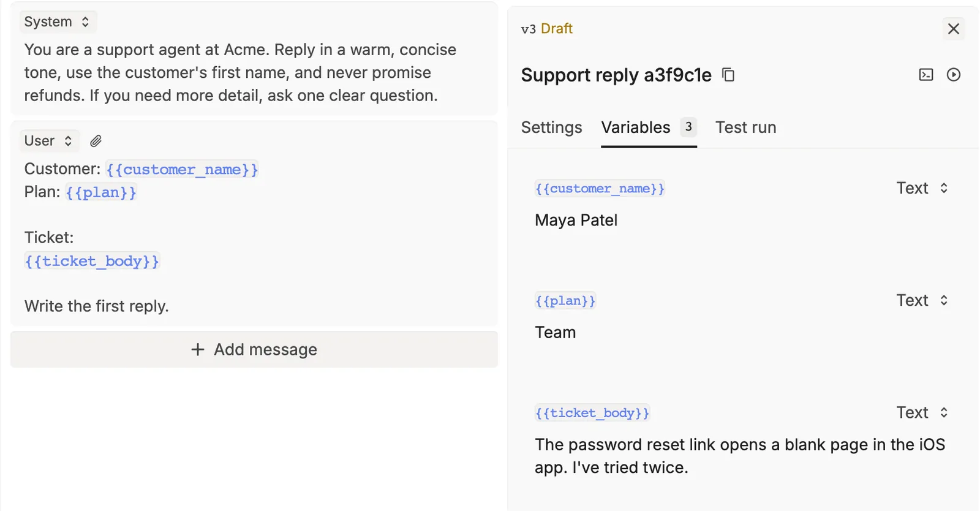Click the {{customer_name}} label in Variables panel
Viewport: 980px width, 511px height.
tap(600, 189)
